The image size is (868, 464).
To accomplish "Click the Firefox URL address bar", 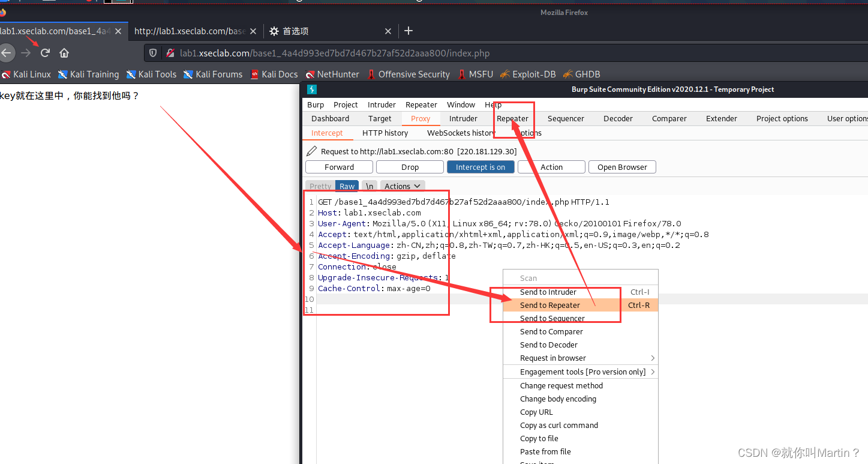I will (x=506, y=53).
